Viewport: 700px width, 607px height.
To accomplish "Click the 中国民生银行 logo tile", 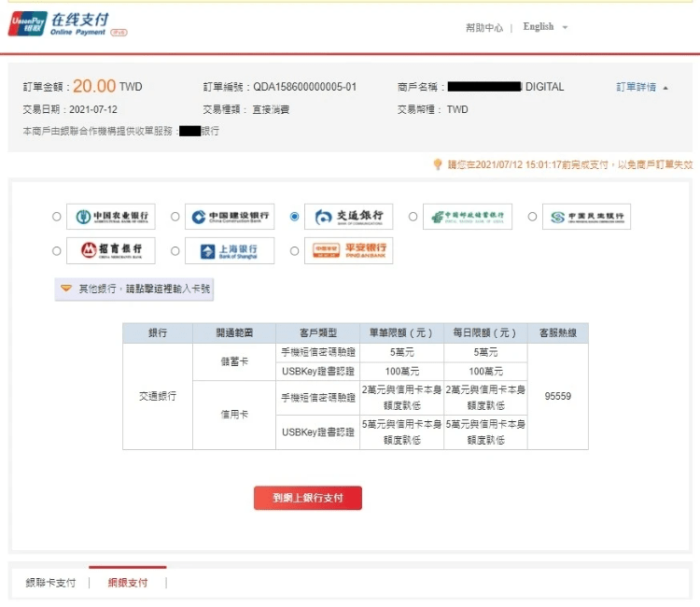I will coord(587,217).
